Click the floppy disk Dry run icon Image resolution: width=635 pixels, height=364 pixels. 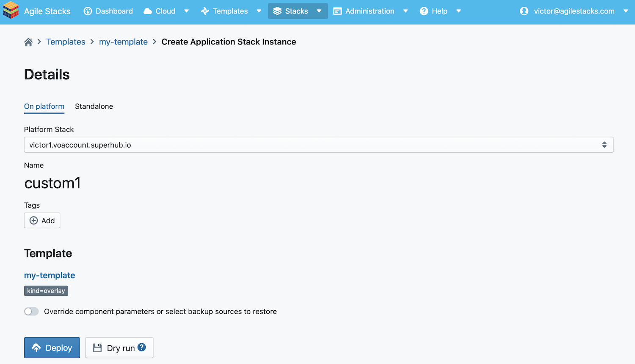pyautogui.click(x=97, y=348)
